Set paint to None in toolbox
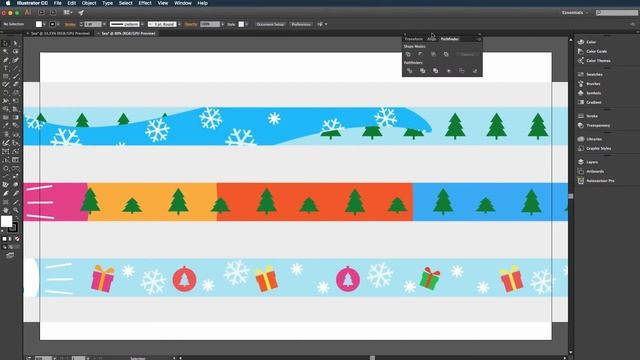This screenshot has width=640, height=360. point(17,239)
